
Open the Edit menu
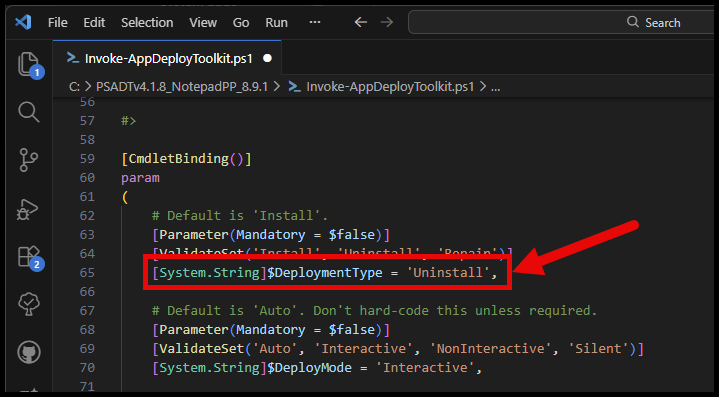94,22
